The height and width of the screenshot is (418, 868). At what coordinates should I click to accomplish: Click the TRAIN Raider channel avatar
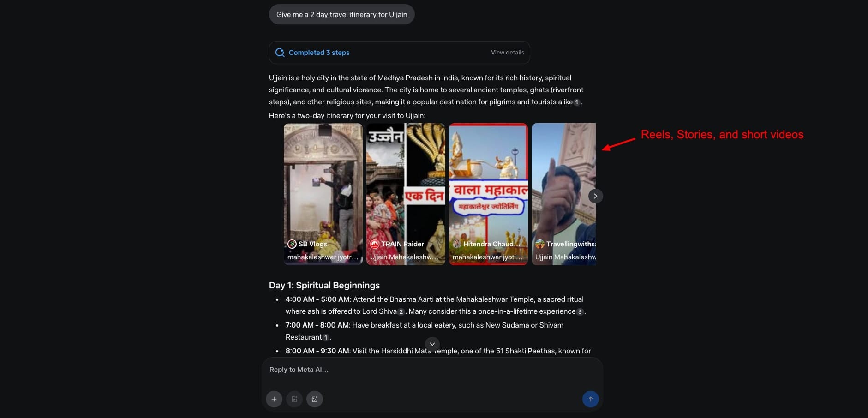[374, 244]
